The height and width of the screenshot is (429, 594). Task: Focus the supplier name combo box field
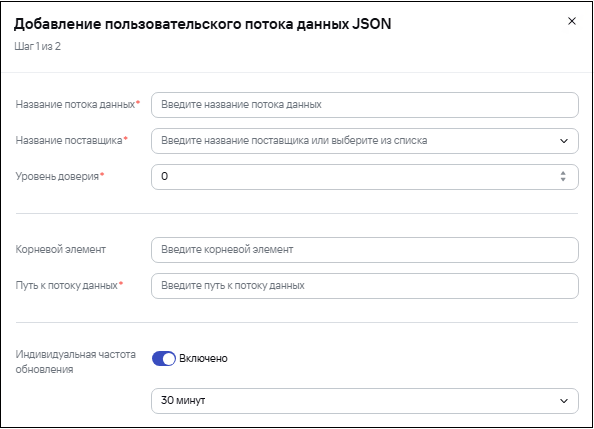click(x=364, y=141)
